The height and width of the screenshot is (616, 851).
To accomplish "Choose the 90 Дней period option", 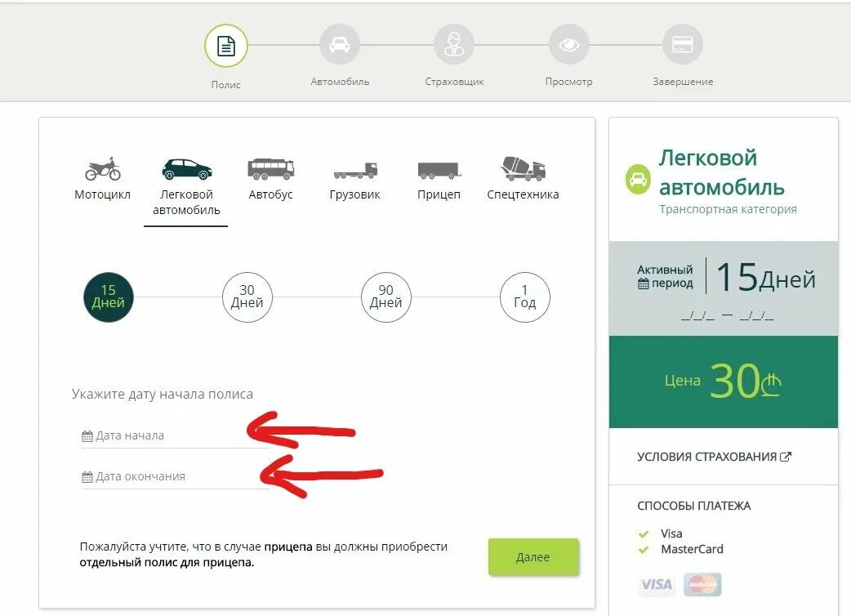I will point(385,297).
